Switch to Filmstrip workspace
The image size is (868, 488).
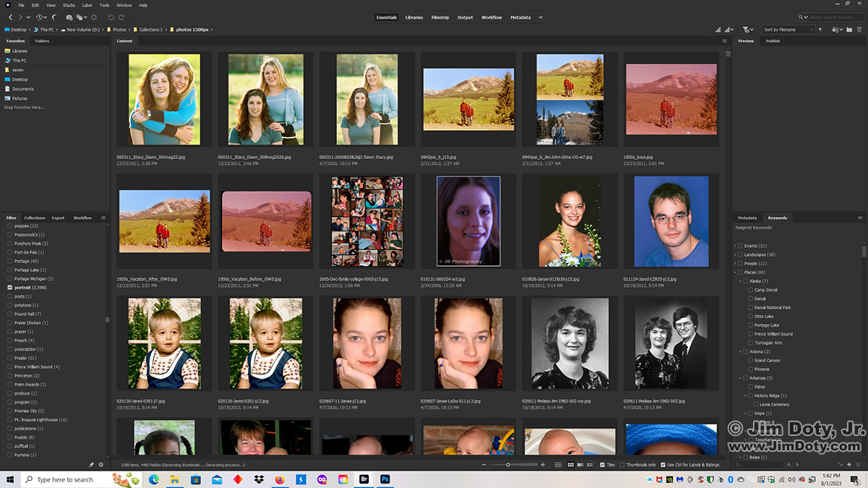(x=440, y=17)
